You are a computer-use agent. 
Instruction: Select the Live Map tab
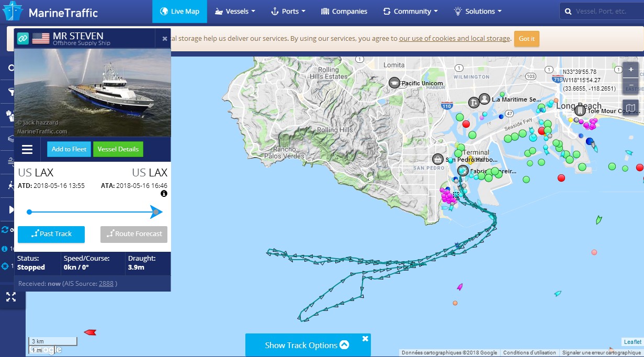click(x=179, y=12)
